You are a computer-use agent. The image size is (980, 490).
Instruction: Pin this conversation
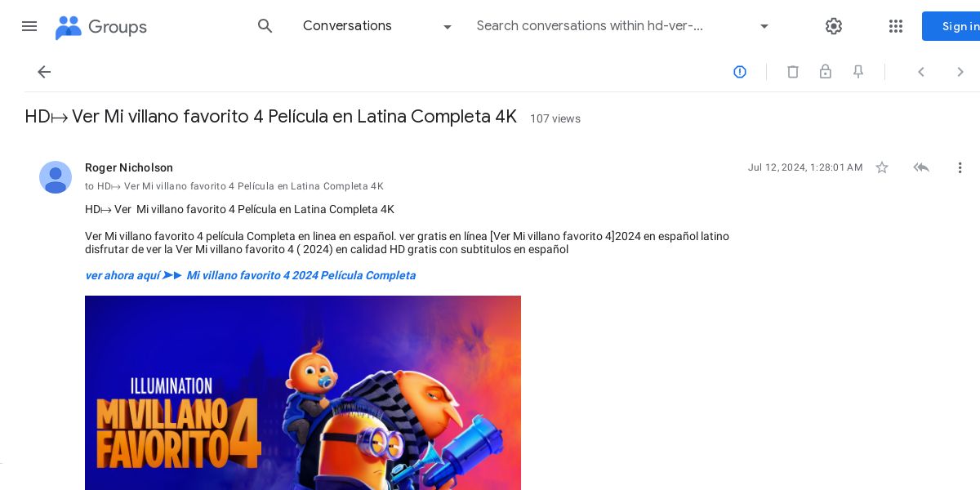click(858, 72)
